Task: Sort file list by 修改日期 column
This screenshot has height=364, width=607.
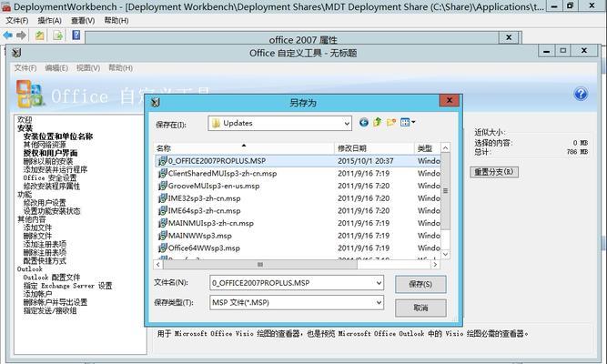Action: pos(374,148)
